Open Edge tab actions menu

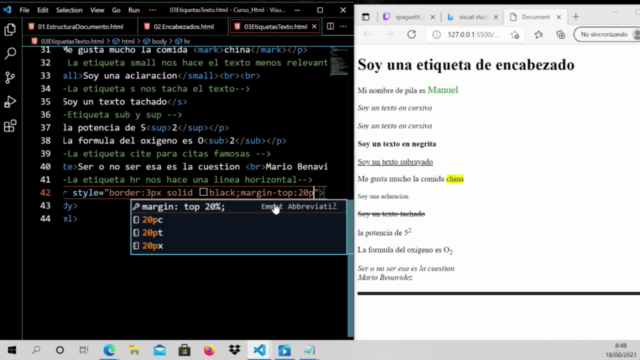coord(366,17)
